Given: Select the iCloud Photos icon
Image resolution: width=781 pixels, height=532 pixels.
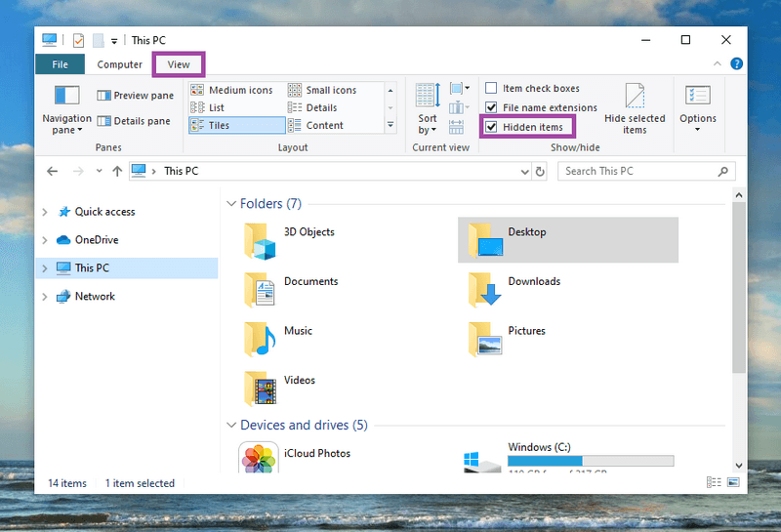Looking at the screenshot, I should [x=259, y=459].
